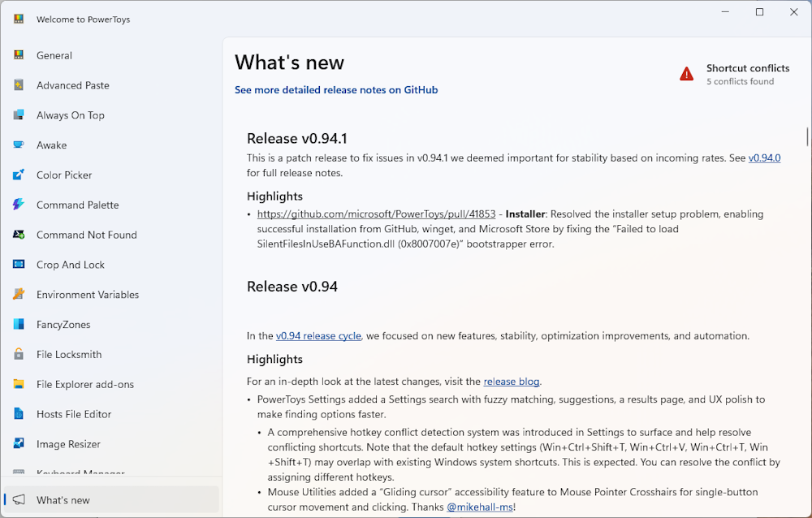Image resolution: width=812 pixels, height=518 pixels.
Task: Open the FancyZones page
Action: point(111,324)
